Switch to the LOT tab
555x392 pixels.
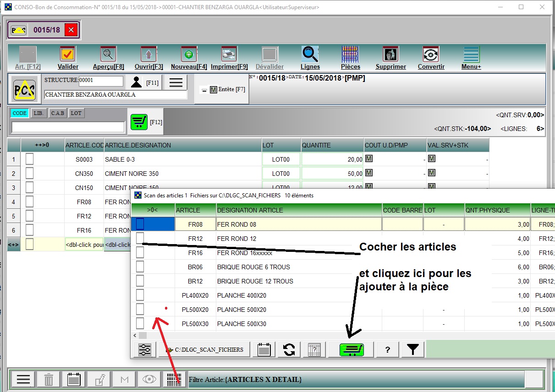click(76, 113)
